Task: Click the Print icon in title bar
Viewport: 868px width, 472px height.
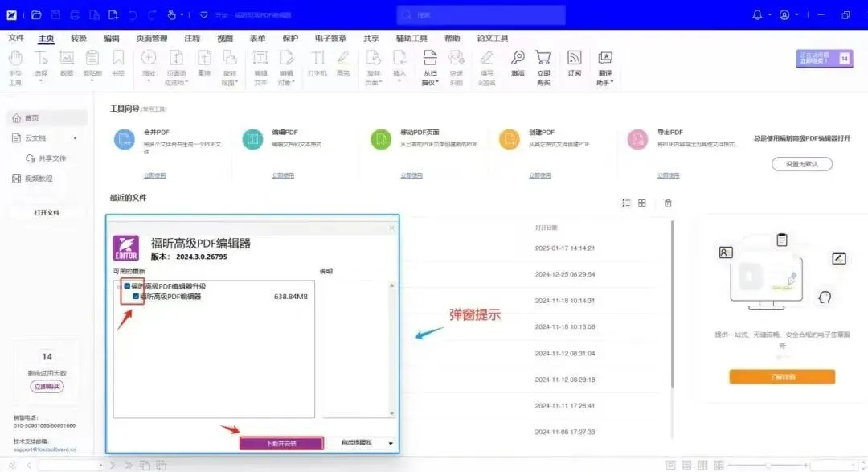Action: [76, 15]
